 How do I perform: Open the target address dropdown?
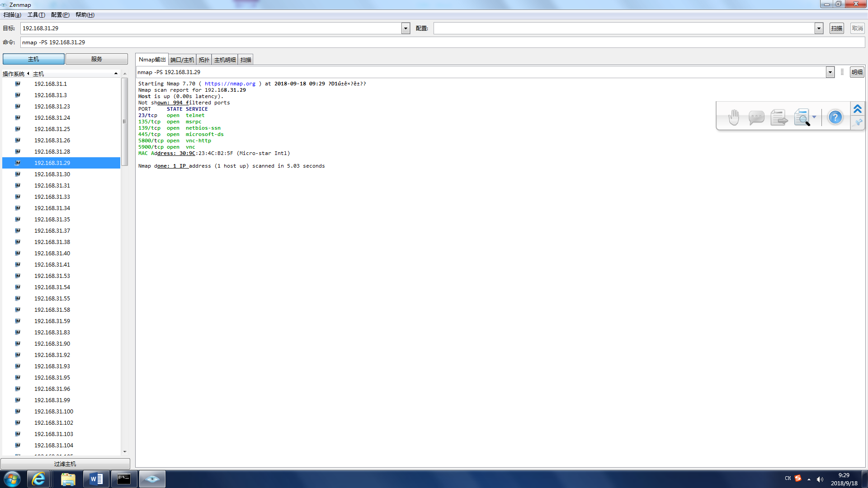click(406, 28)
